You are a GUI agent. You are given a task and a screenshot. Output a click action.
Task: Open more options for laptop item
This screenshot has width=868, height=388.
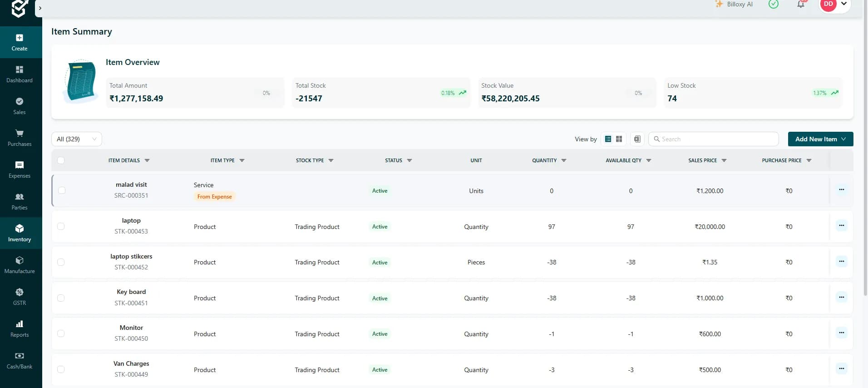(841, 225)
